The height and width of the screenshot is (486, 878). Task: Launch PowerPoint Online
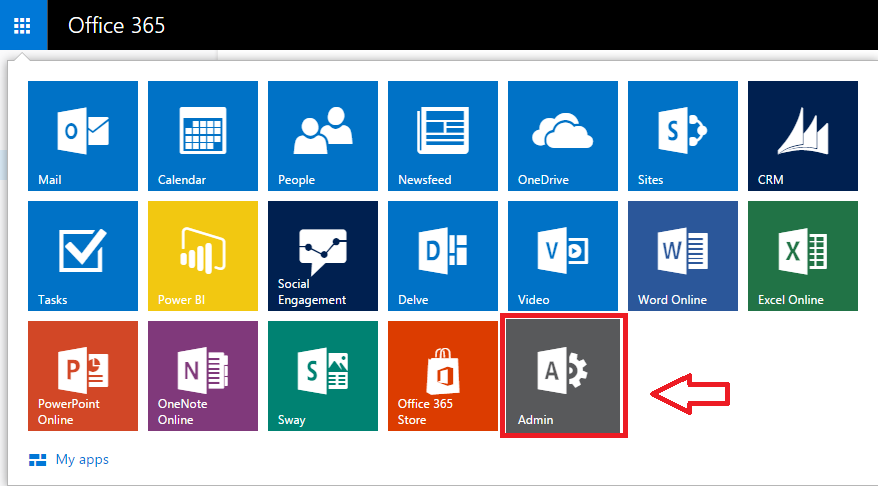tap(83, 376)
